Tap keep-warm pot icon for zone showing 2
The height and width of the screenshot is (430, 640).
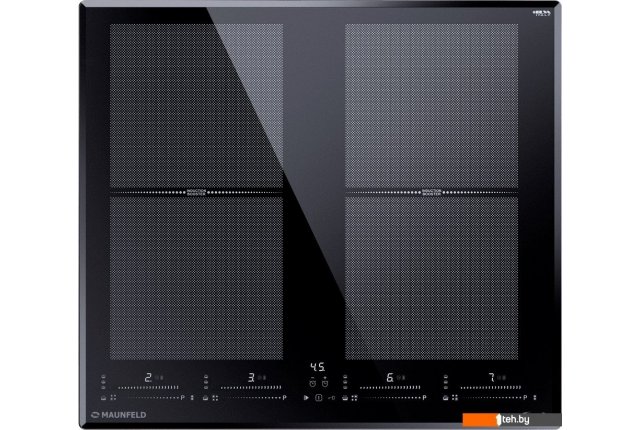pyautogui.click(x=105, y=397)
